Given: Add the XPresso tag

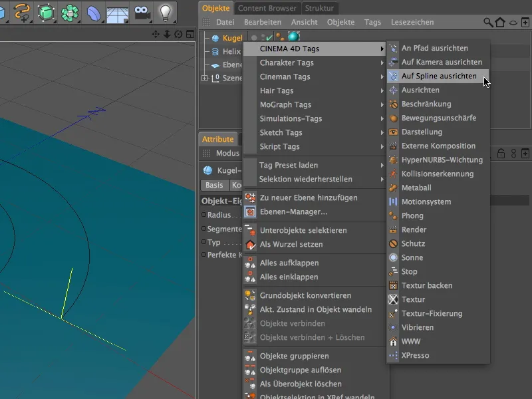Looking at the screenshot, I should click(x=438, y=355).
